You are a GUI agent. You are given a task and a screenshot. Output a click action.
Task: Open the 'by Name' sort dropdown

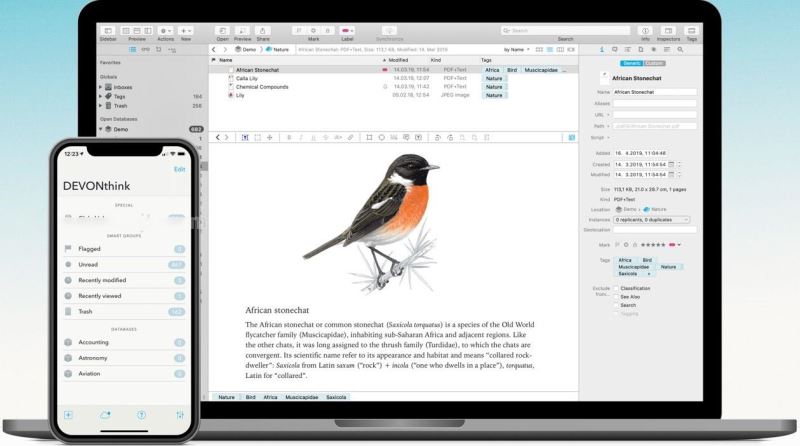click(x=516, y=49)
